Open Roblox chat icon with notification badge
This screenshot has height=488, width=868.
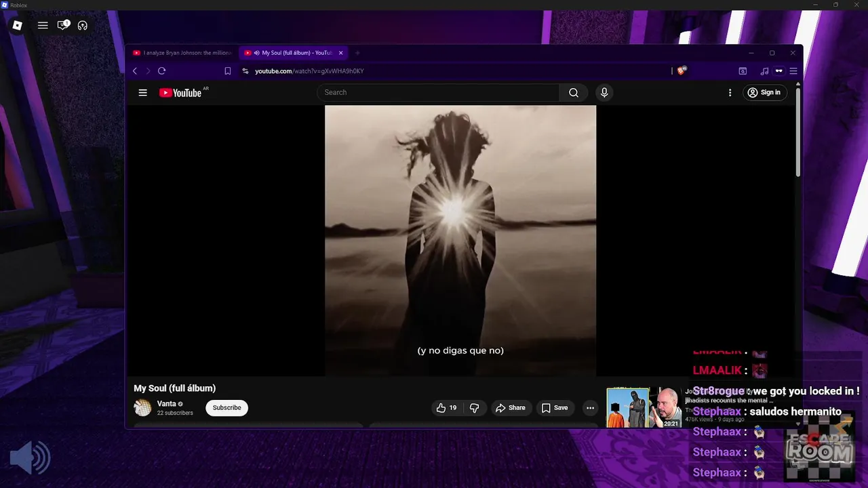click(63, 25)
